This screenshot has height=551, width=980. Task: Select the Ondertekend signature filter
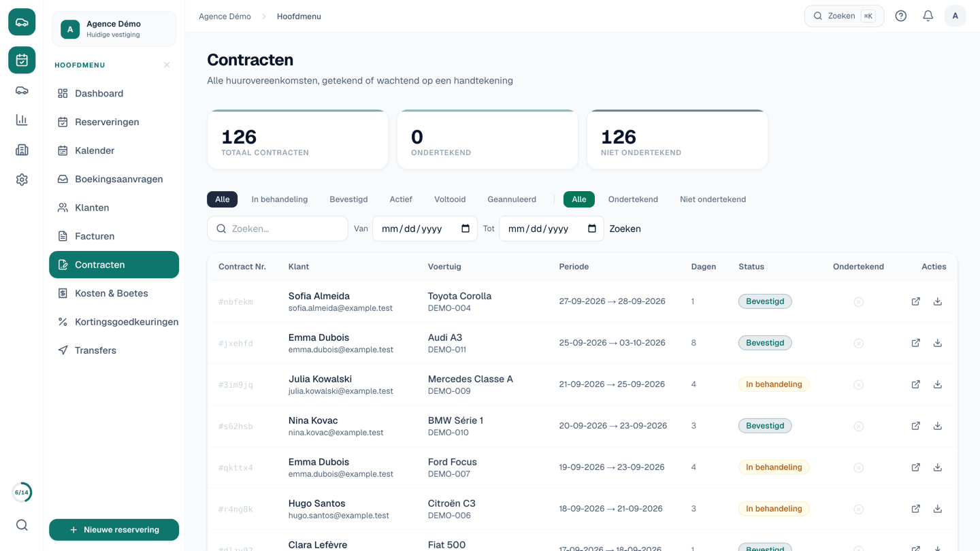(633, 199)
